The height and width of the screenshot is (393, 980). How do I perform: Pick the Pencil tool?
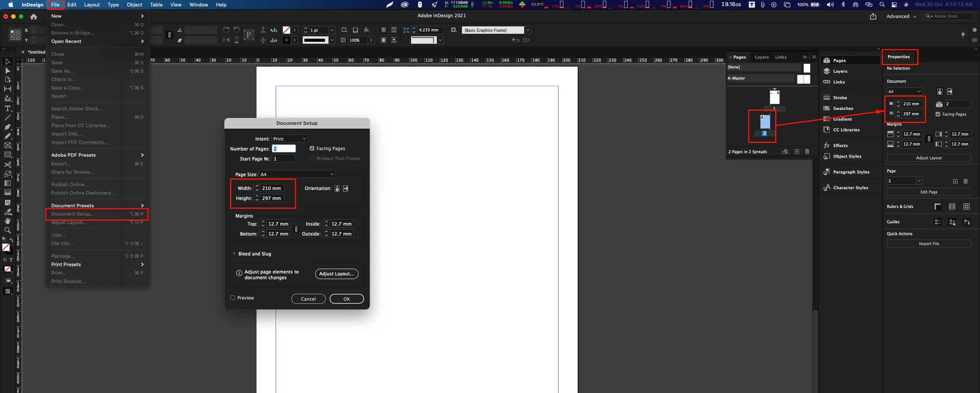click(8, 136)
